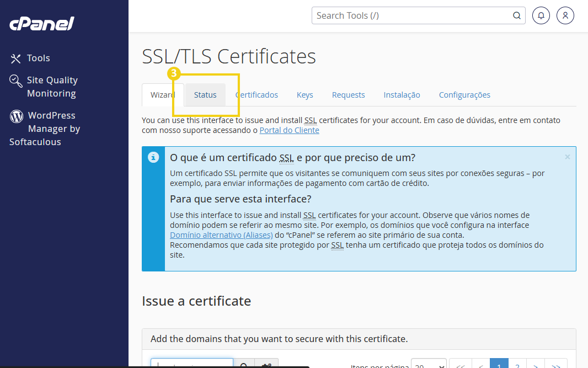Image resolution: width=588 pixels, height=368 pixels.
Task: Click 'Para que serve esta interface?' heading
Action: 240,199
